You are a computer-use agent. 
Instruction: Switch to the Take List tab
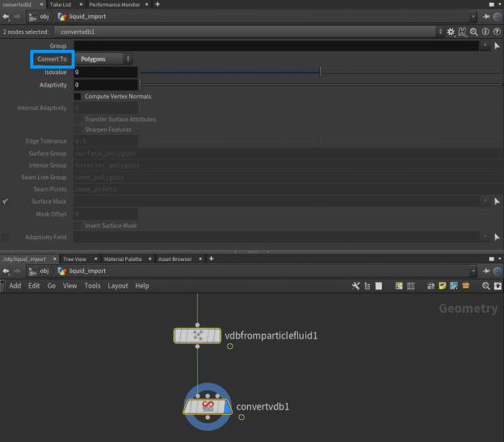60,5
